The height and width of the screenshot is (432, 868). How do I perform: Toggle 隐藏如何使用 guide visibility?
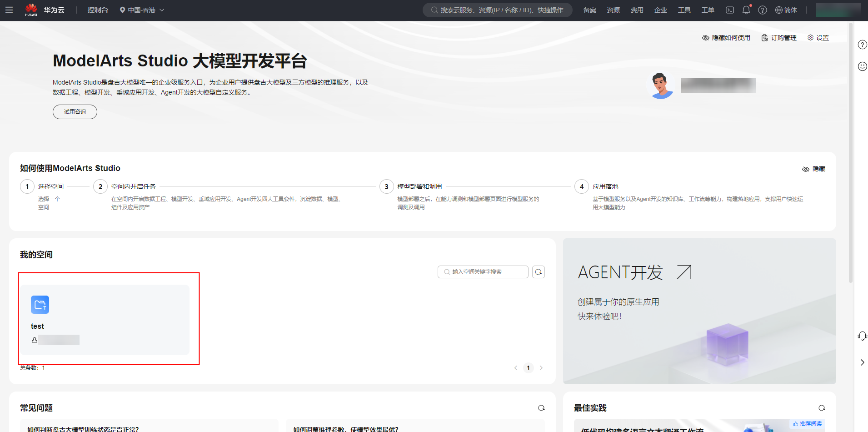pos(726,38)
